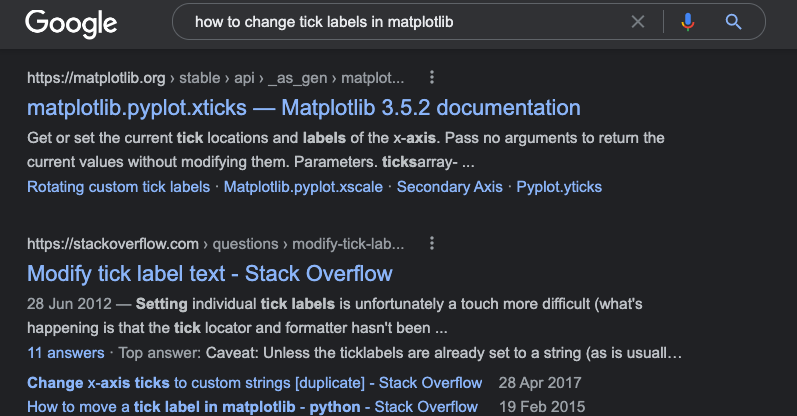Open "Modify tick label text" Stack Overflow result

point(210,273)
